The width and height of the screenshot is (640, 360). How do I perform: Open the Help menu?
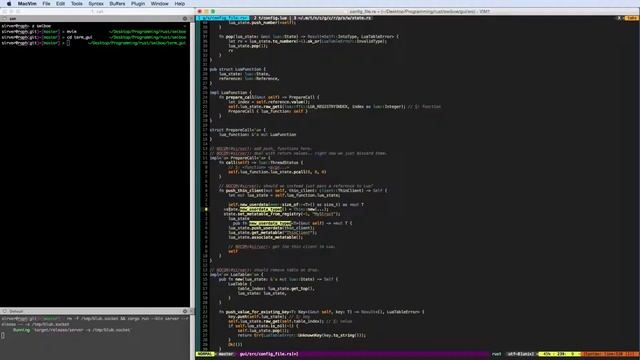click(x=180, y=4)
